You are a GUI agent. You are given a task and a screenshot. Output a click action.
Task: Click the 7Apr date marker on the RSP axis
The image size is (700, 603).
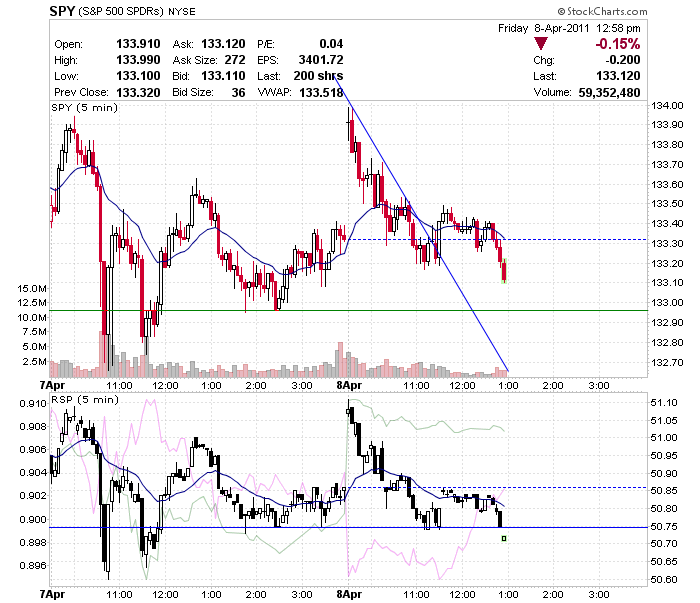(x=52, y=595)
